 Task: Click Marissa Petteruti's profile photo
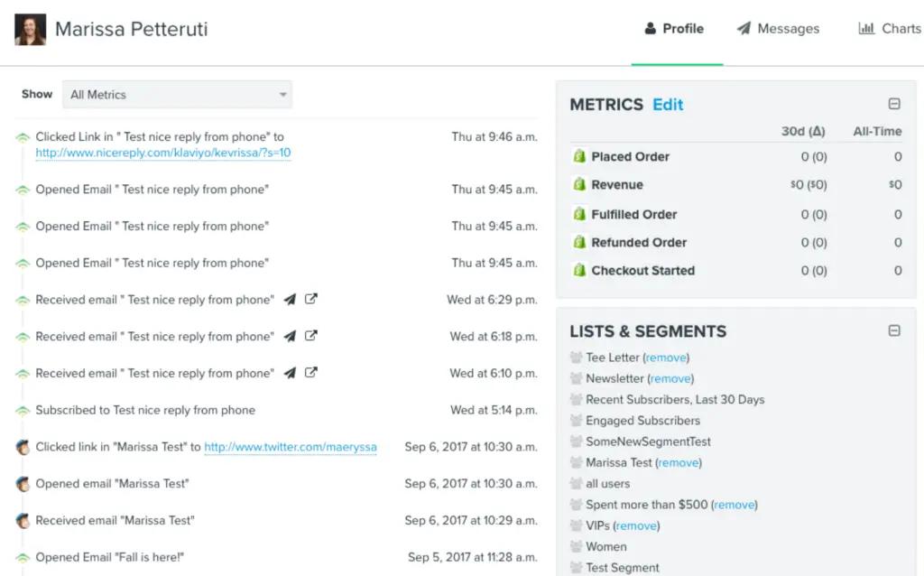pyautogui.click(x=28, y=28)
